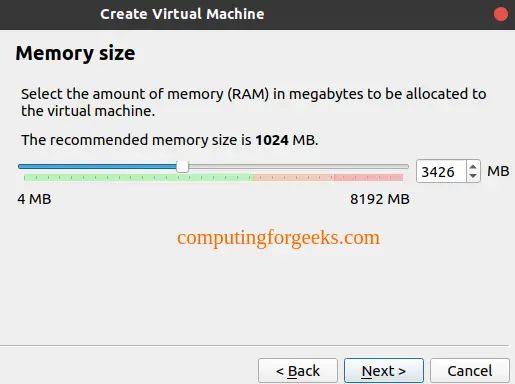Click the filled blue part of the slider track
The height and width of the screenshot is (384, 515).
click(x=97, y=166)
